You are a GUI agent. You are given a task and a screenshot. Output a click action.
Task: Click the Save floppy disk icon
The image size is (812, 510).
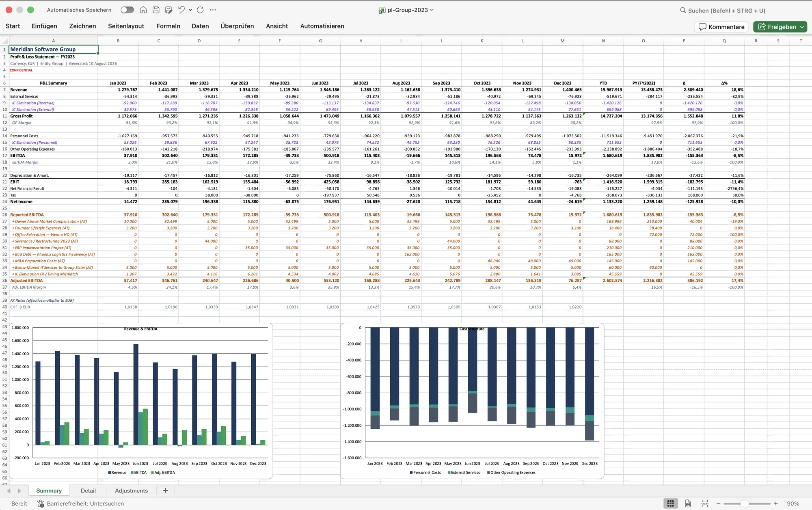coord(156,10)
